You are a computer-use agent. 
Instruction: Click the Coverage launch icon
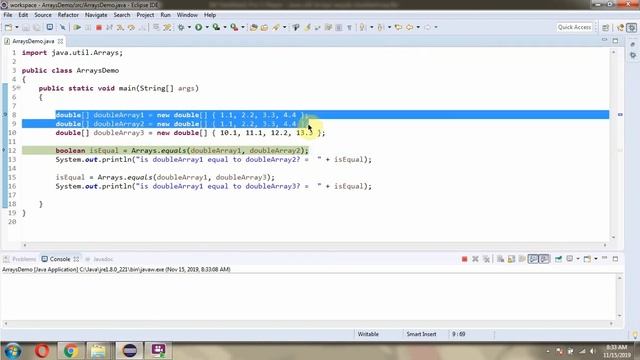pos(216,27)
